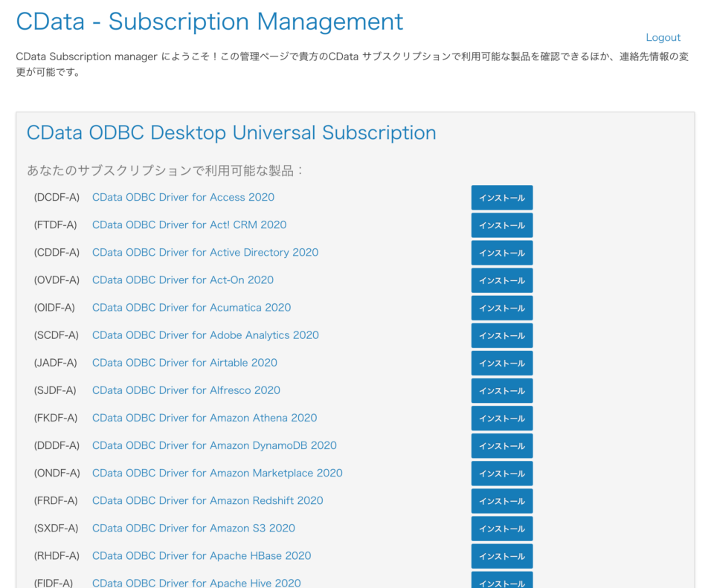Open the CData ODBC Driver for Act! CRM 2020 link

pyautogui.click(x=189, y=224)
